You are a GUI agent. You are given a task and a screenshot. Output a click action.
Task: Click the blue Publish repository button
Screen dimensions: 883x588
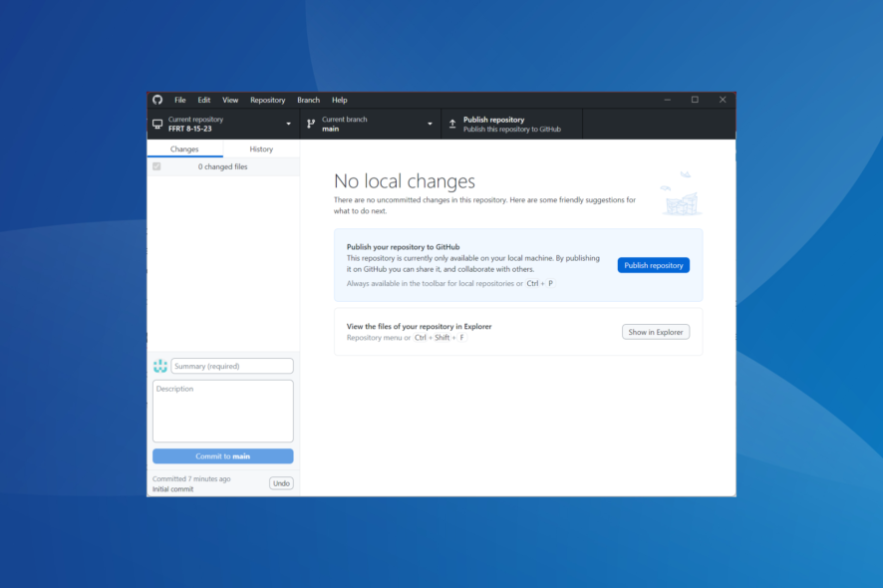tap(653, 265)
